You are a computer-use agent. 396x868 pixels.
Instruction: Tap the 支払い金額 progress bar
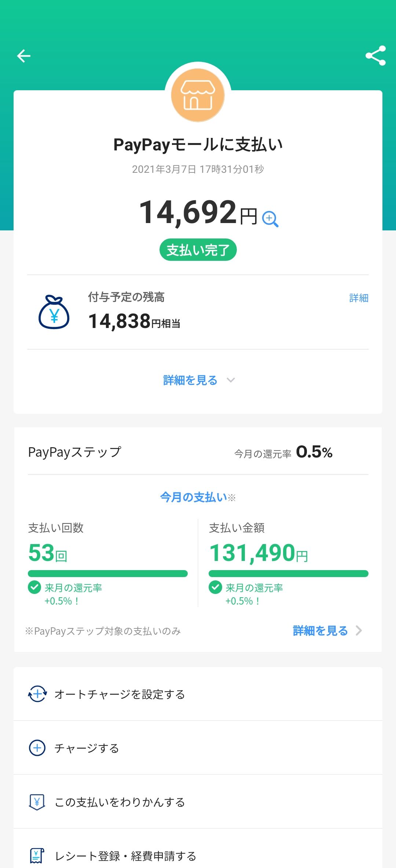pyautogui.click(x=289, y=573)
